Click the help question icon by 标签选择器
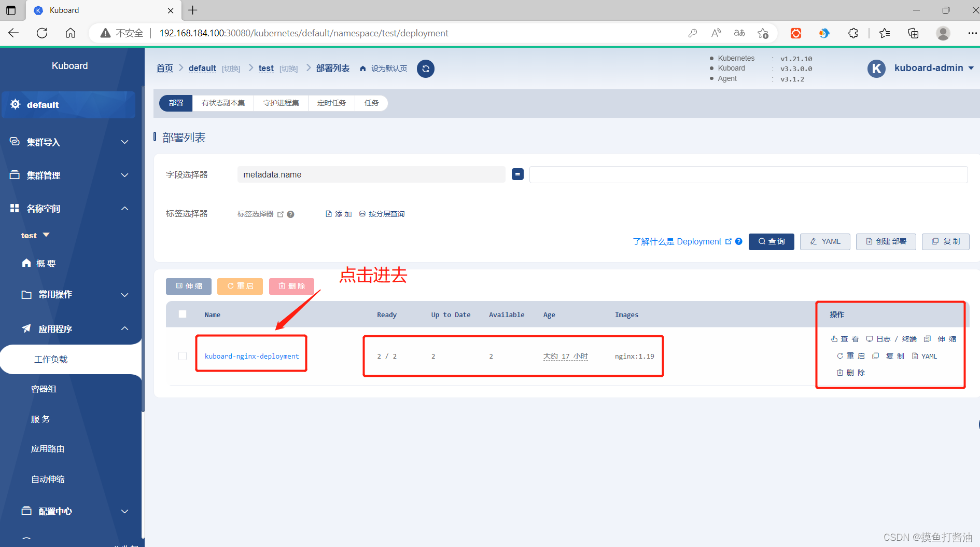The height and width of the screenshot is (547, 980). [291, 214]
